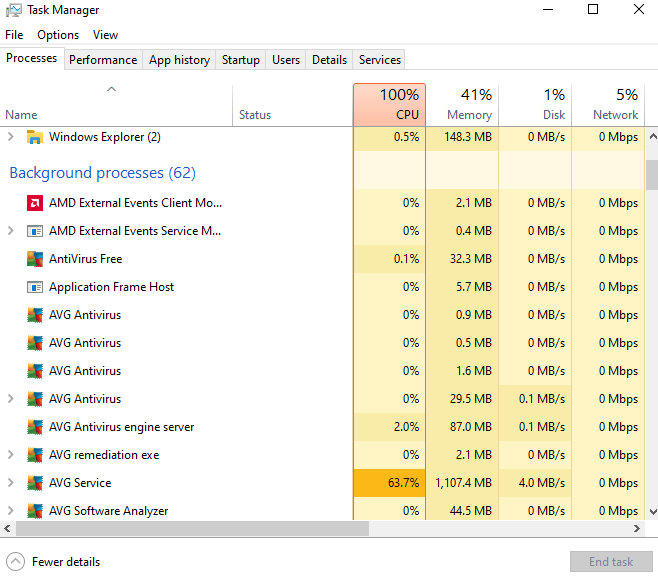Image resolution: width=658 pixels, height=581 pixels.
Task: Click the AntiVirus Free icon
Action: coord(35,259)
